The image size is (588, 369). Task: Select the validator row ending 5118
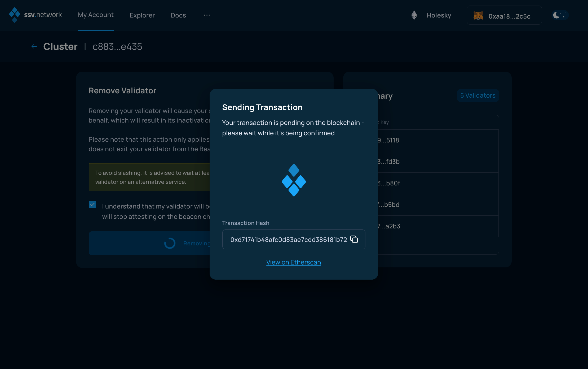(x=438, y=140)
